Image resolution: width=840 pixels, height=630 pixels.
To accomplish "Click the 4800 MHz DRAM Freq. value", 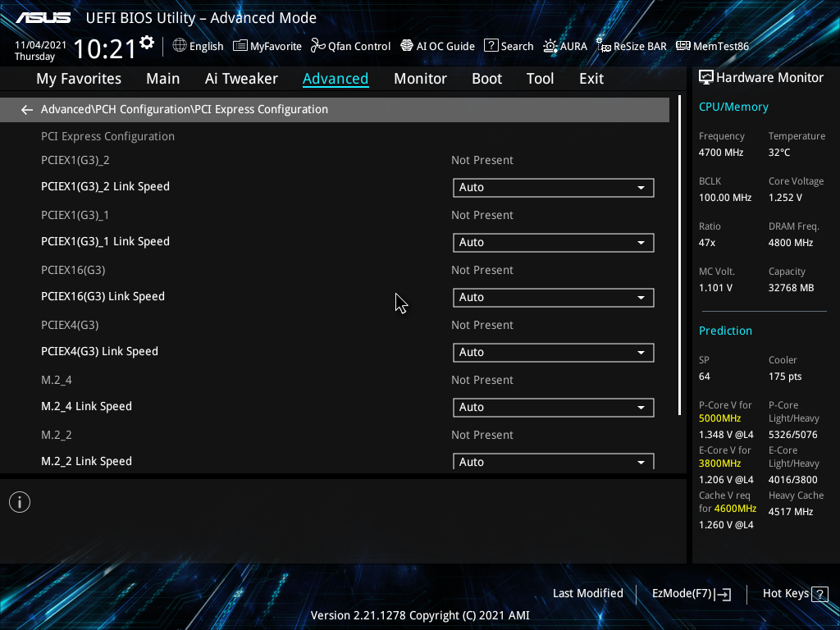I will coord(791,243).
